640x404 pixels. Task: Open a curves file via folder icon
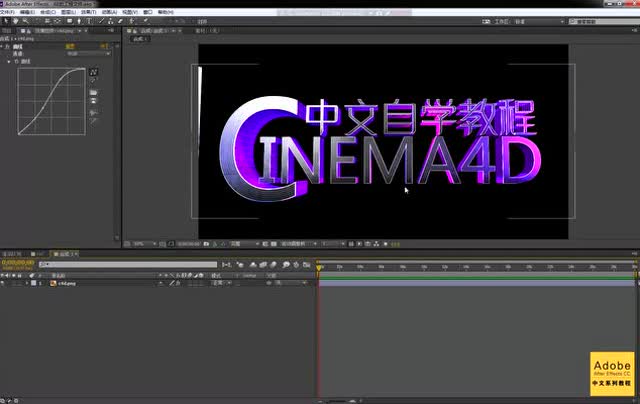(93, 92)
